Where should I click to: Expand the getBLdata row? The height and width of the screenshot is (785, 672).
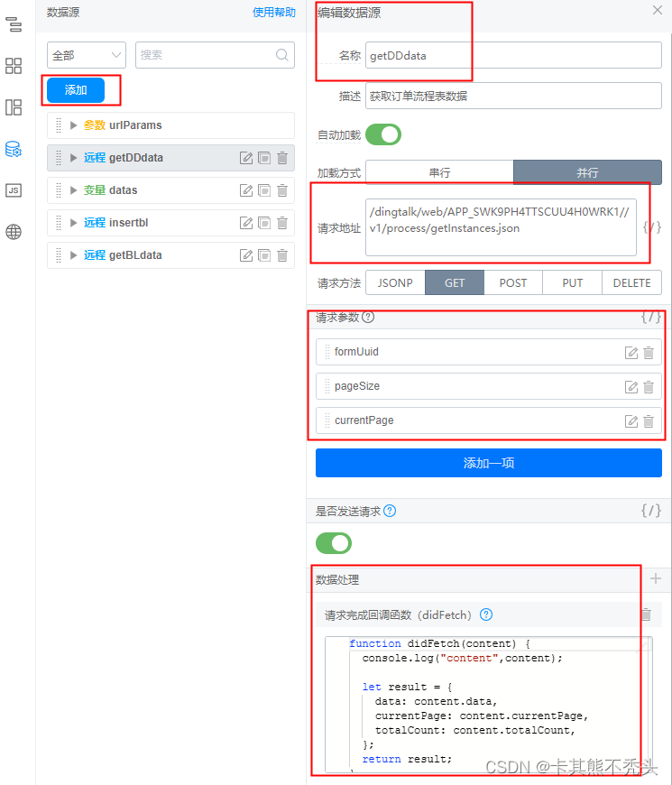click(x=74, y=255)
